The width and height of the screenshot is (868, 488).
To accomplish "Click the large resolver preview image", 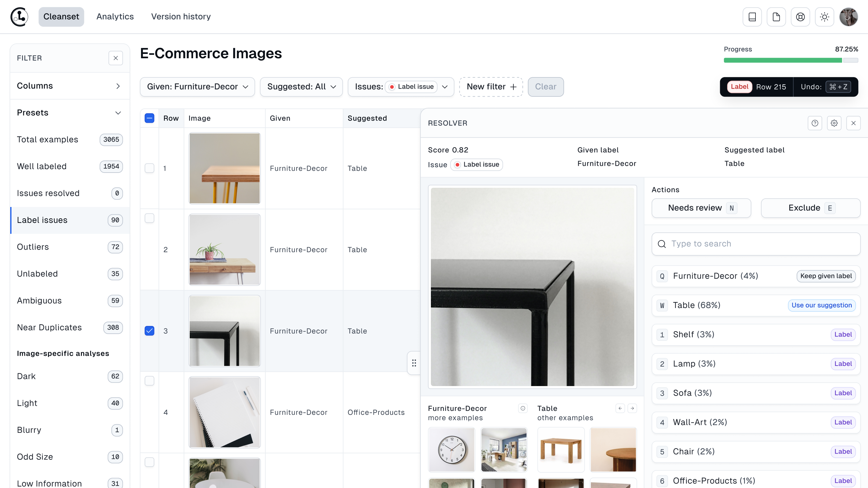I will click(x=532, y=287).
